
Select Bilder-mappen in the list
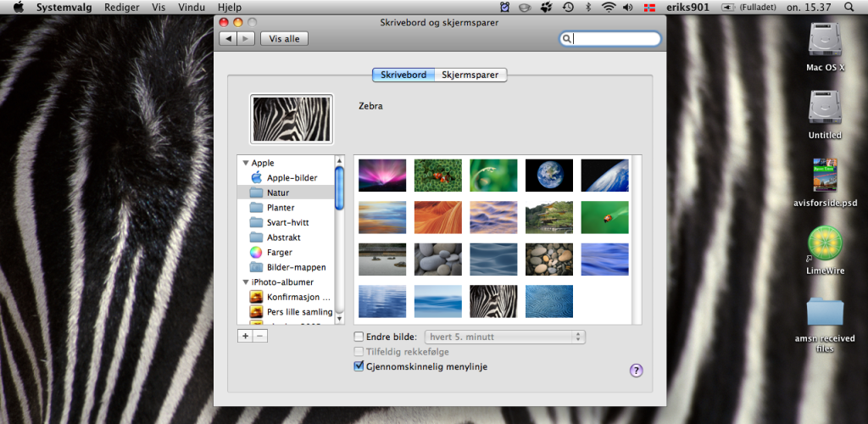tap(286, 267)
